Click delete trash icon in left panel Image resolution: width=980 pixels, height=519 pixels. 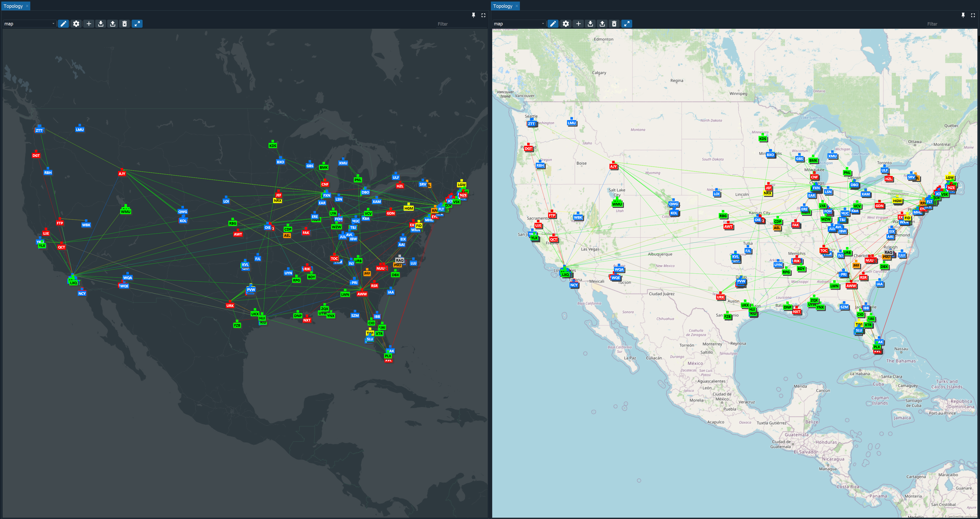pos(124,24)
